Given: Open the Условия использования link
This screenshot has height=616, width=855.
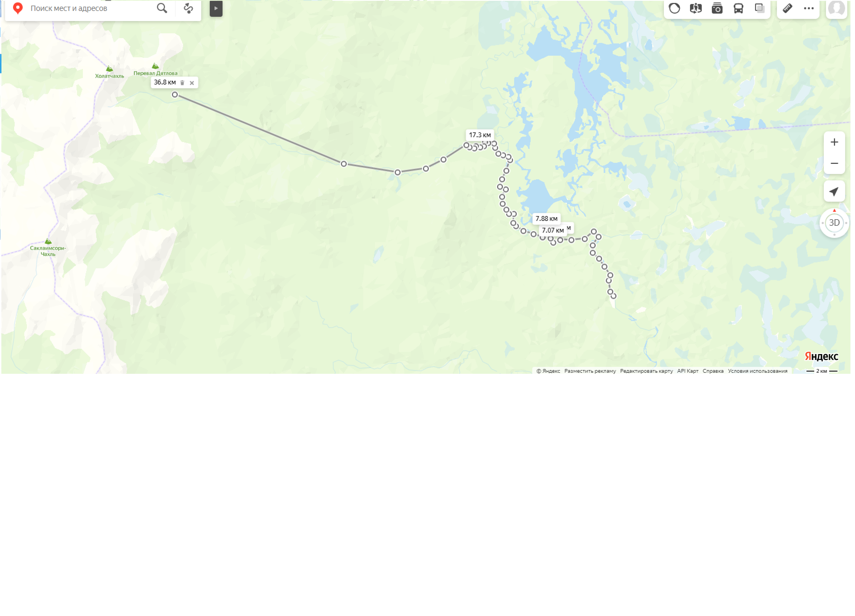Looking at the screenshot, I should (x=758, y=371).
